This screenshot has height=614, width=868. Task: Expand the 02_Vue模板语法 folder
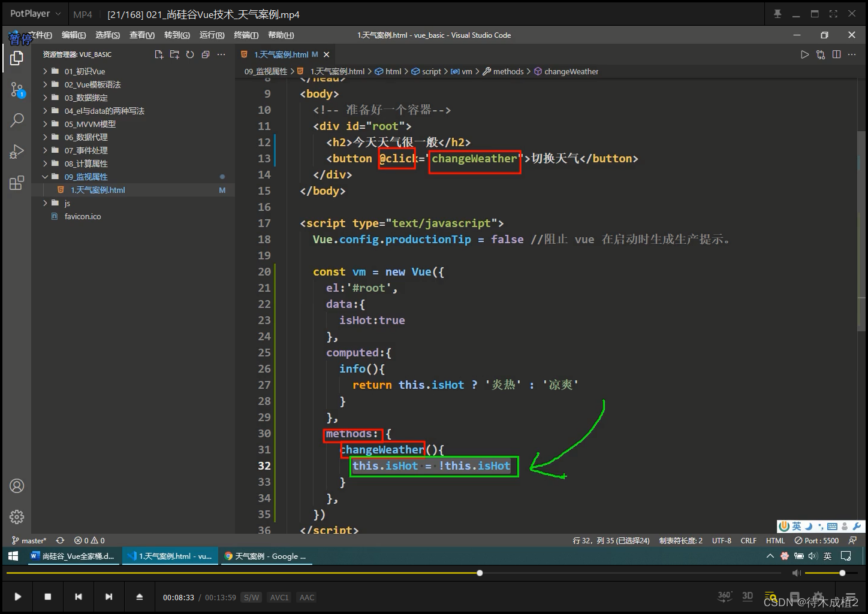[45, 84]
